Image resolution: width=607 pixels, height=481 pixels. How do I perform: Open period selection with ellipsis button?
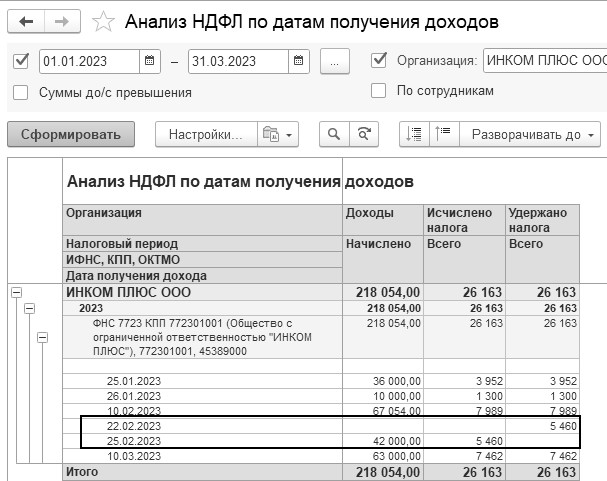click(335, 61)
